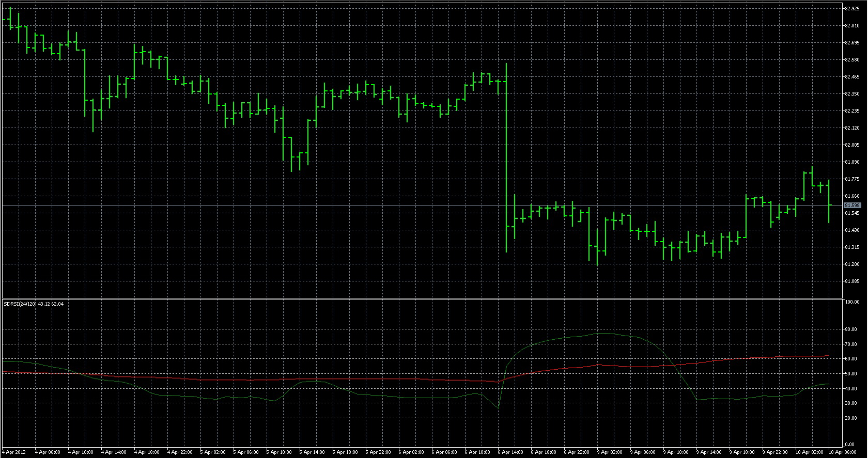This screenshot has width=868, height=458.
Task: Select the 80.00 indicator scale label
Action: pyautogui.click(x=851, y=329)
